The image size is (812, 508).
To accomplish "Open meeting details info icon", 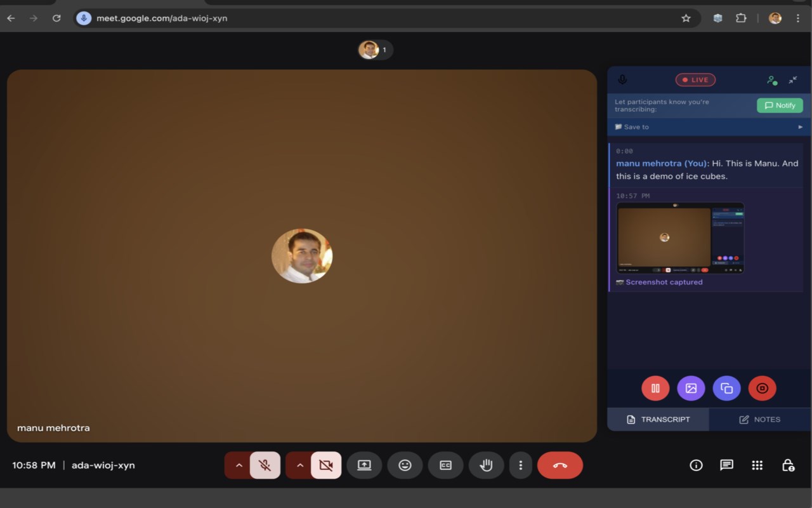I will click(696, 465).
